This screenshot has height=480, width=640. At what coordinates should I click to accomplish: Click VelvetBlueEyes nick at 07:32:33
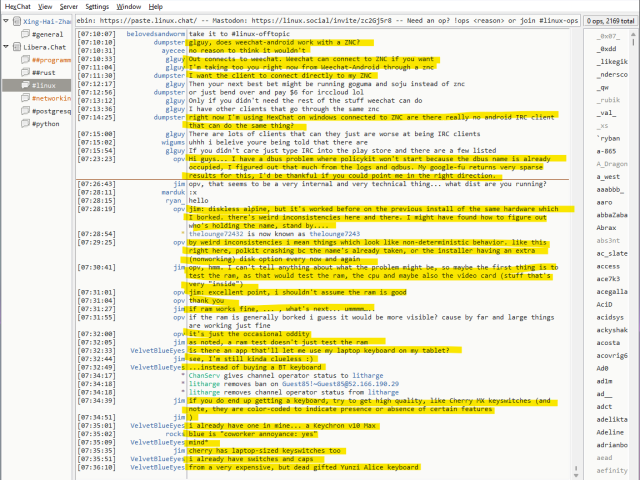tap(158, 351)
